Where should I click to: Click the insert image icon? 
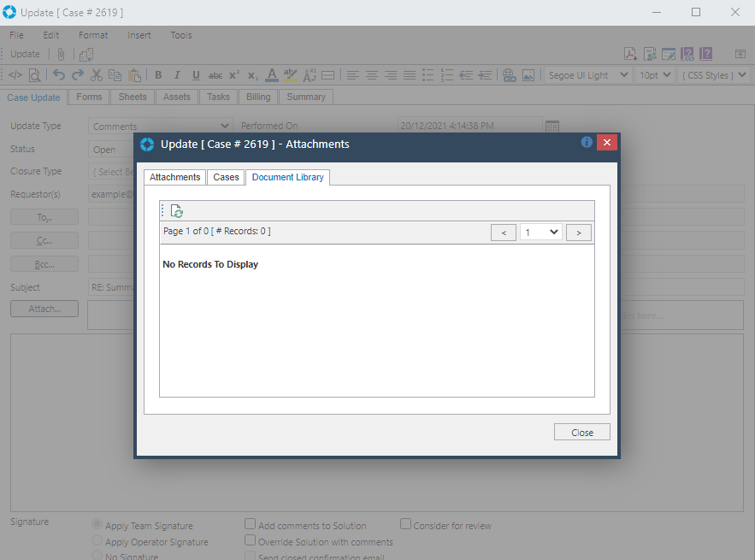tap(528, 75)
